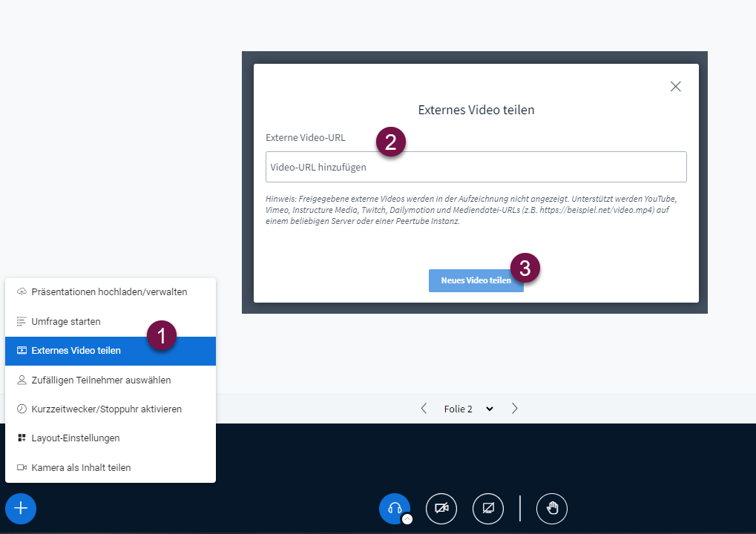Click the camera icon beside Kamera als Inhalt
Viewport: 756px width, 534px height.
pos(22,467)
